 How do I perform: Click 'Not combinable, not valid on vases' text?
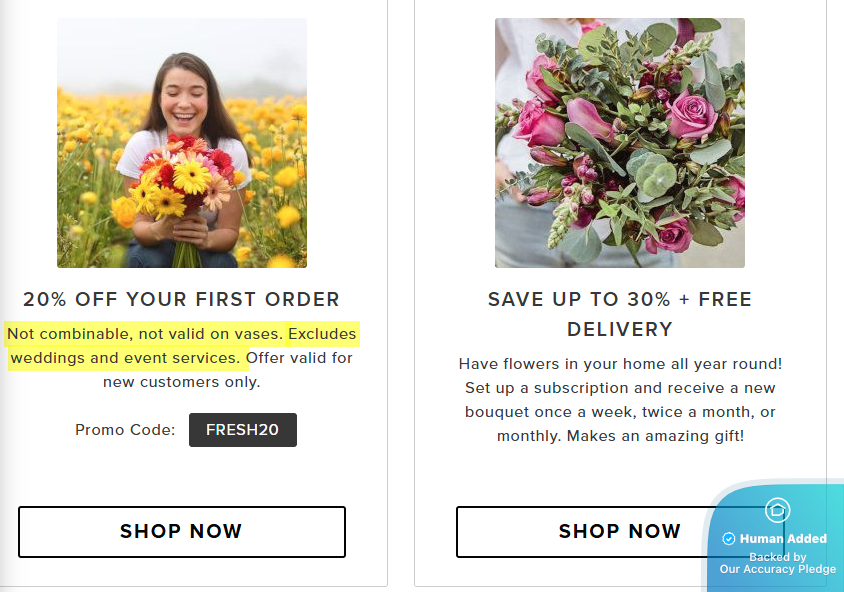pos(144,333)
